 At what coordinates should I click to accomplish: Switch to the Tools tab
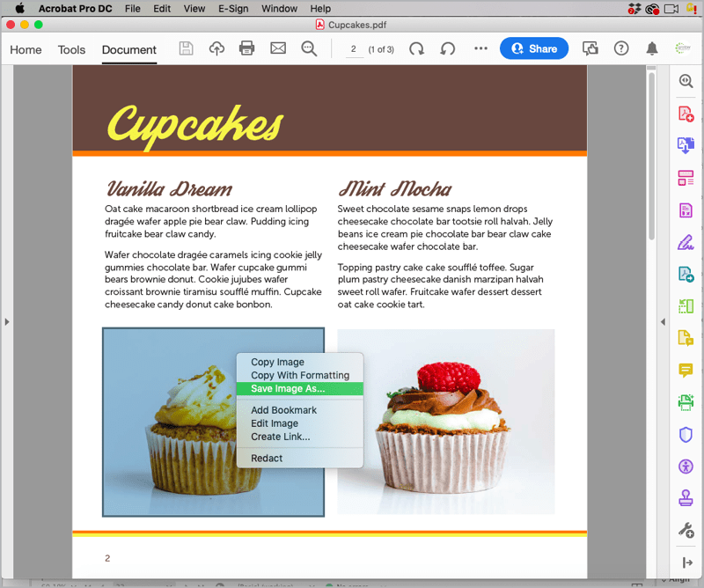coord(71,50)
